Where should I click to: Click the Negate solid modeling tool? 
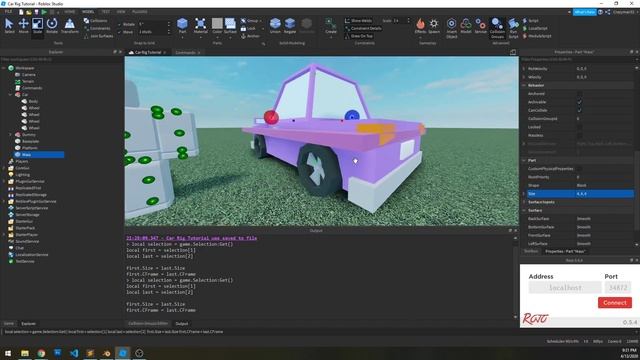(290, 25)
